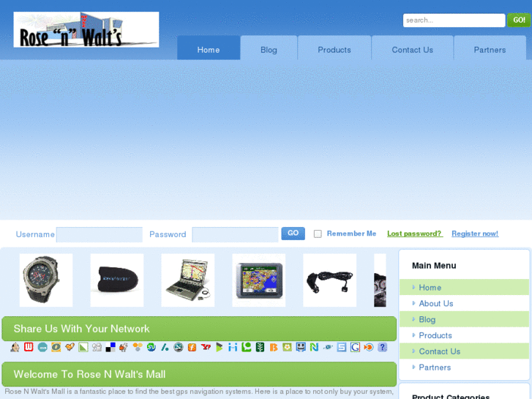532x399 pixels.
Task: Click the orange dots share icon
Action: click(x=138, y=347)
